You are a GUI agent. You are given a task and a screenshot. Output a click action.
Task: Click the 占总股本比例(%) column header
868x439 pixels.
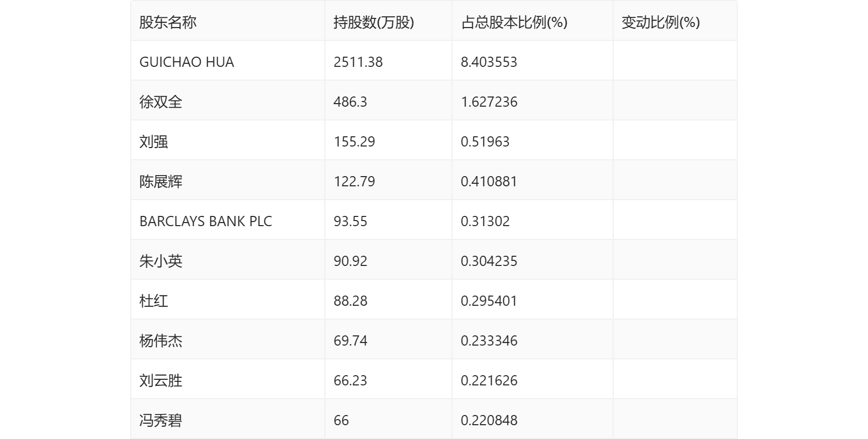click(x=514, y=22)
